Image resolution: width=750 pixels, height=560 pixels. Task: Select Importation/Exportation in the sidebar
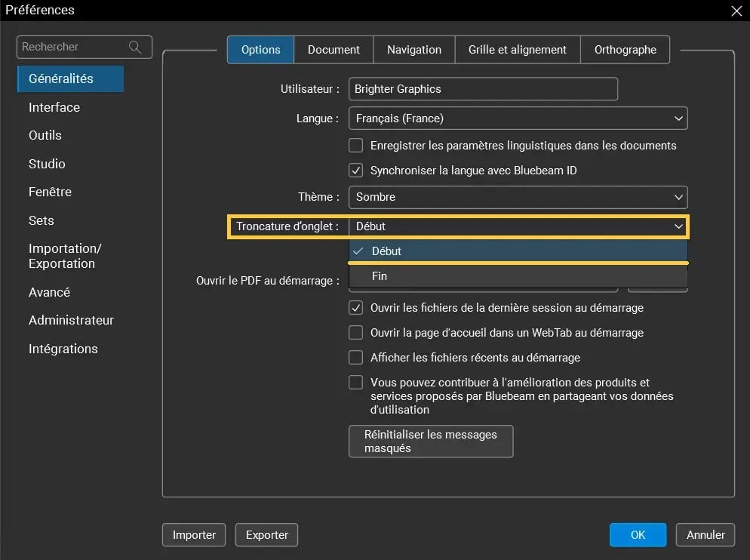pyautogui.click(x=66, y=256)
